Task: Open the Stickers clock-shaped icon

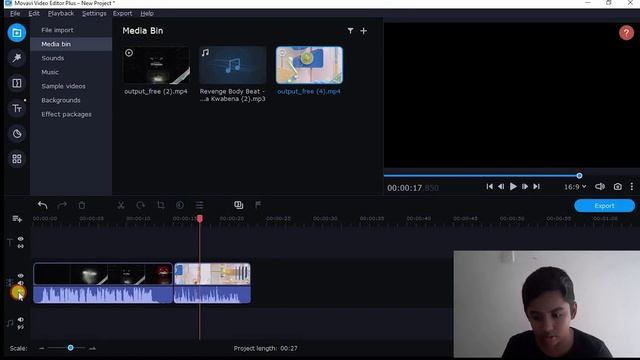Action: click(17, 133)
